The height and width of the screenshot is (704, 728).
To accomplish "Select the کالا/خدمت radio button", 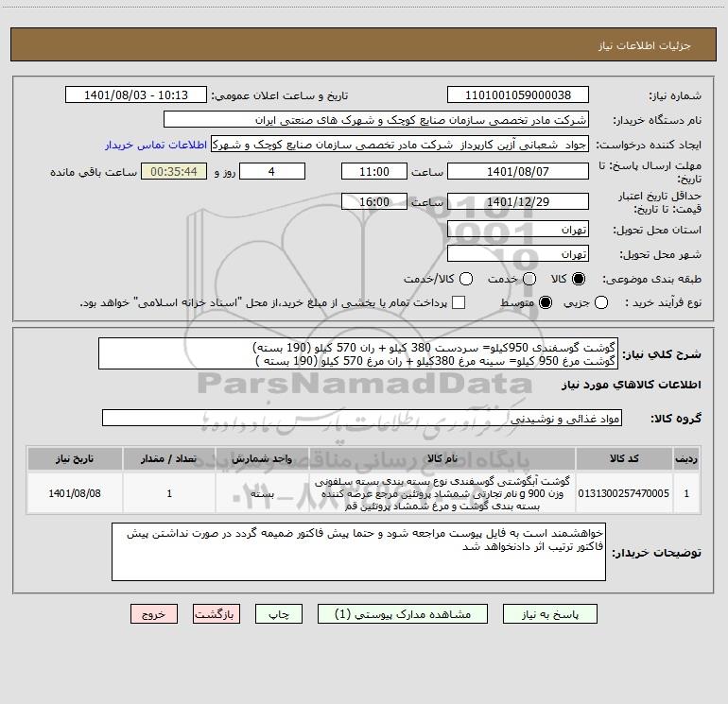I will click(x=466, y=279).
